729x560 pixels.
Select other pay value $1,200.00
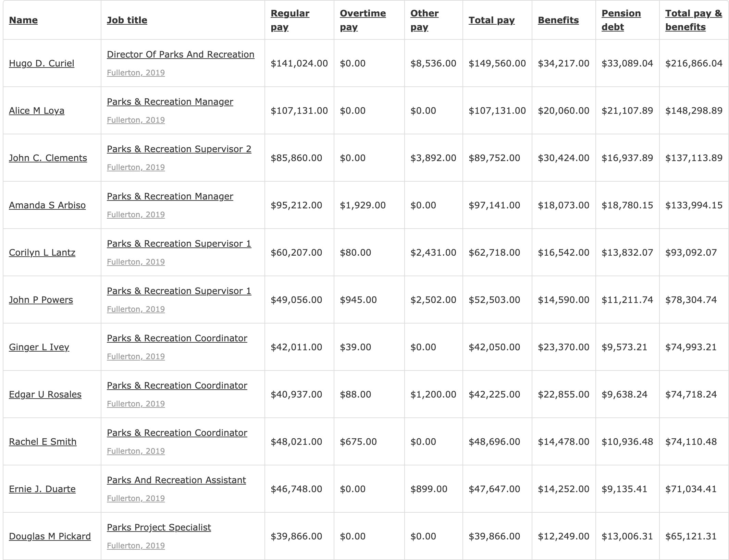pos(433,394)
